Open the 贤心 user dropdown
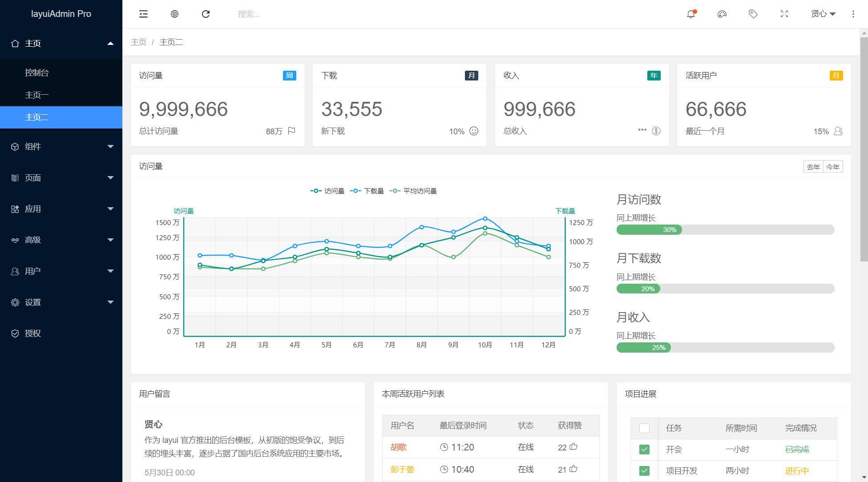The width and height of the screenshot is (868, 482). tap(823, 14)
